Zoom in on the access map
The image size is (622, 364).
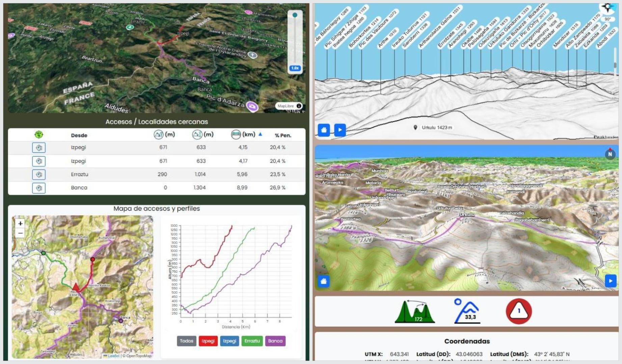(x=20, y=223)
